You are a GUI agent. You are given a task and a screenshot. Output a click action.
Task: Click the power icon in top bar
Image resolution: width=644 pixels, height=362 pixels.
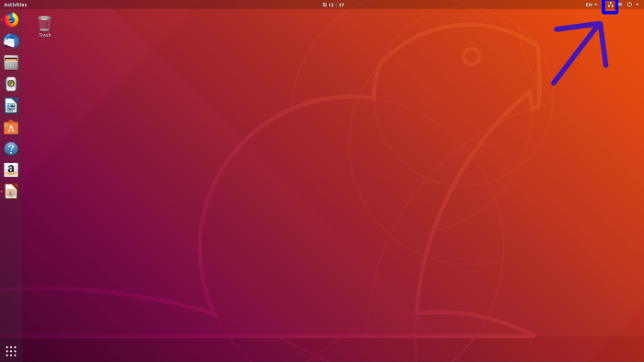point(629,5)
